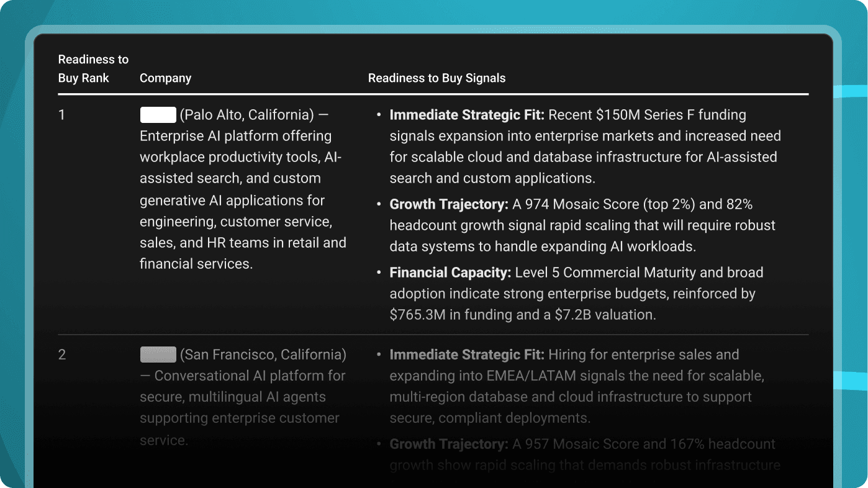Select second row's "Immediate Strategic Fit" label
Viewport: 868px width, 488px height.
coord(466,355)
